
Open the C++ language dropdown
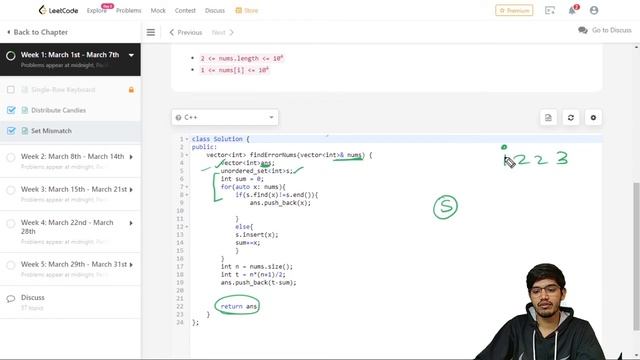point(225,117)
